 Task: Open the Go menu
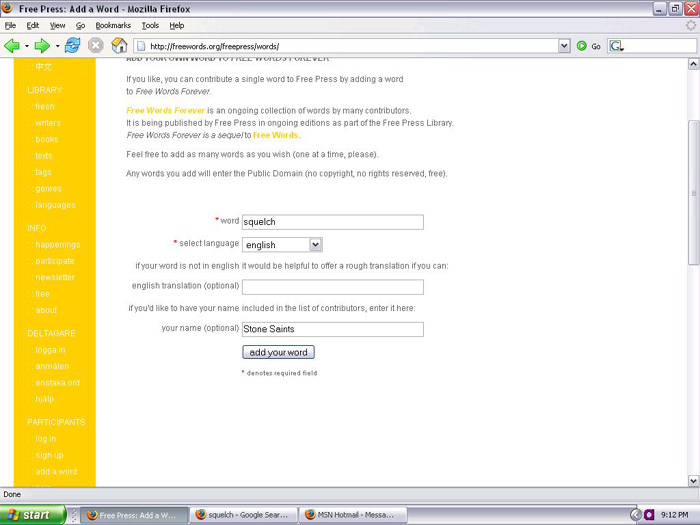click(x=80, y=25)
